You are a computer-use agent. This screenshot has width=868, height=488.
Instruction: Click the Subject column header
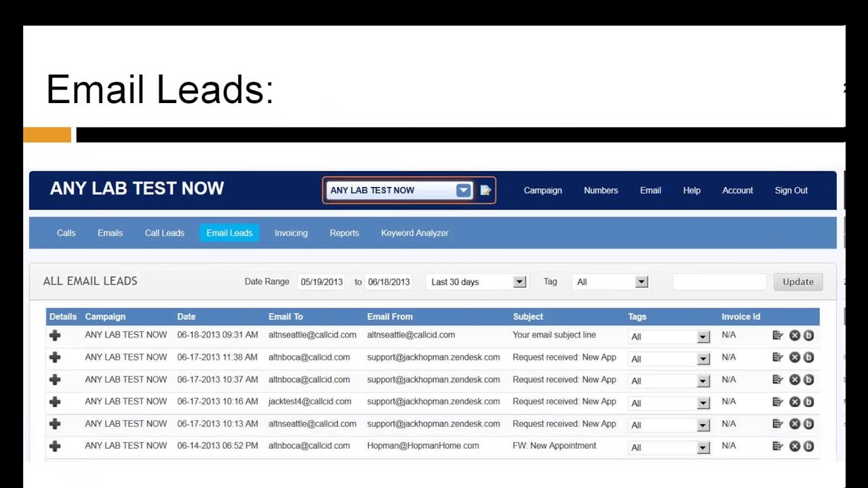(528, 317)
